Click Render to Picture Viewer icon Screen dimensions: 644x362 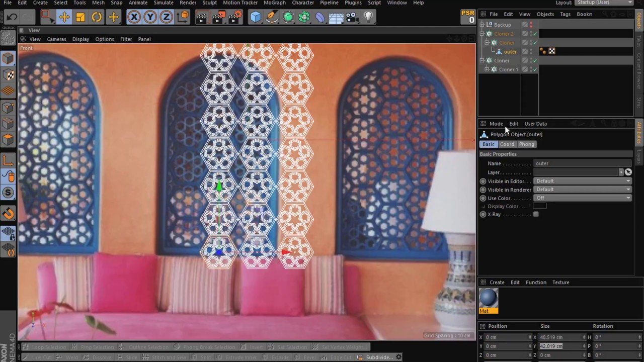tap(218, 17)
